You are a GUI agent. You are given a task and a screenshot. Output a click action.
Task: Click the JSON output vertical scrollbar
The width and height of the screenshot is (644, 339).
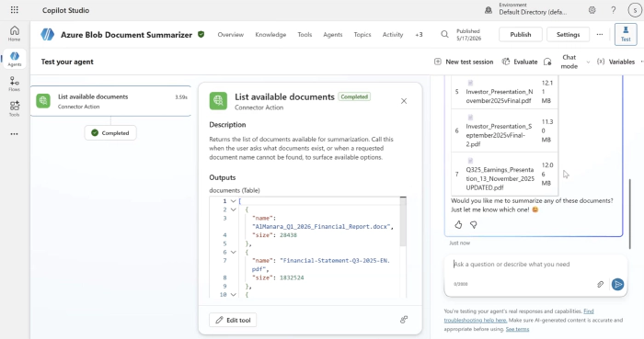[x=403, y=221]
